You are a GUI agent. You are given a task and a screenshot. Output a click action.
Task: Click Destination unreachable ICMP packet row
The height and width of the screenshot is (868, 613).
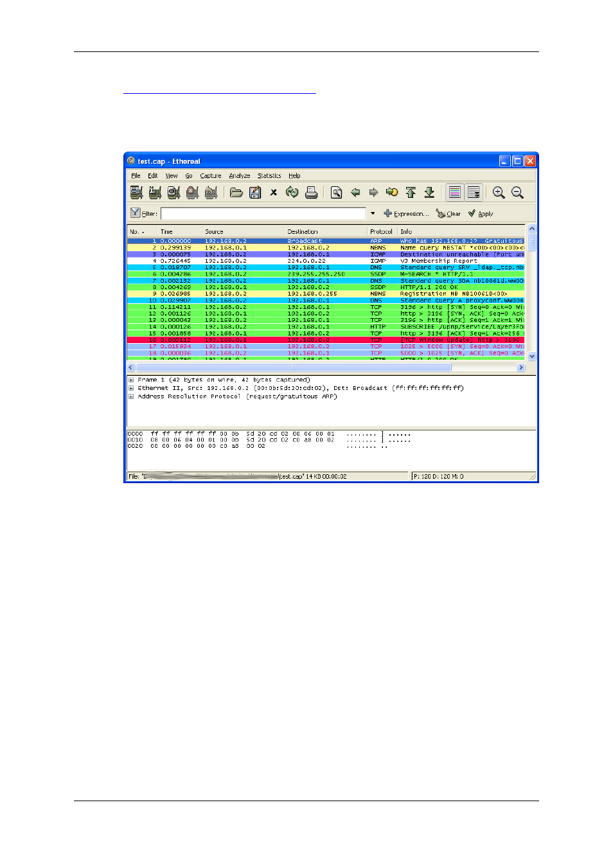(326, 254)
